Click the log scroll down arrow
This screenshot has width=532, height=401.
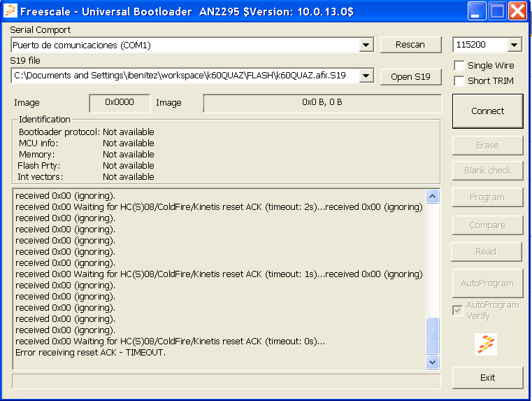click(x=432, y=362)
